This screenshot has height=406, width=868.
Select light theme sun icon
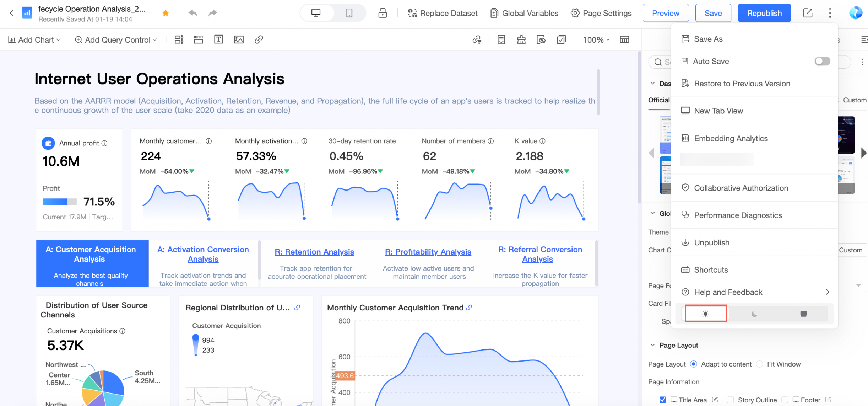[706, 314]
